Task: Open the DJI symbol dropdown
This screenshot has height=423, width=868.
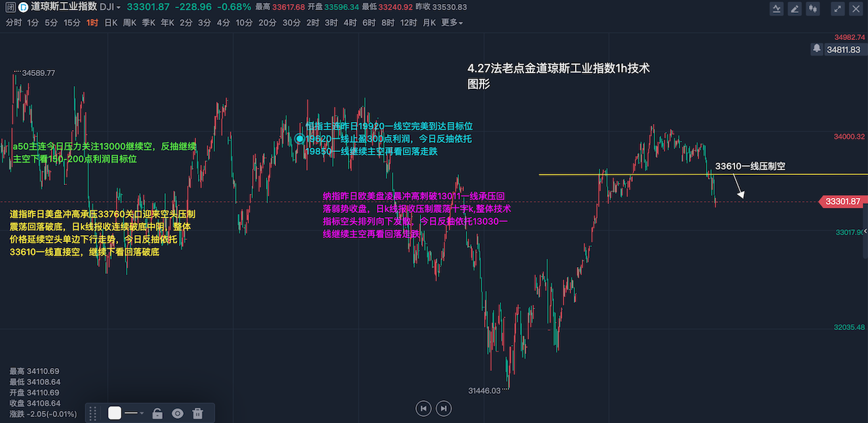Action: tap(111, 7)
